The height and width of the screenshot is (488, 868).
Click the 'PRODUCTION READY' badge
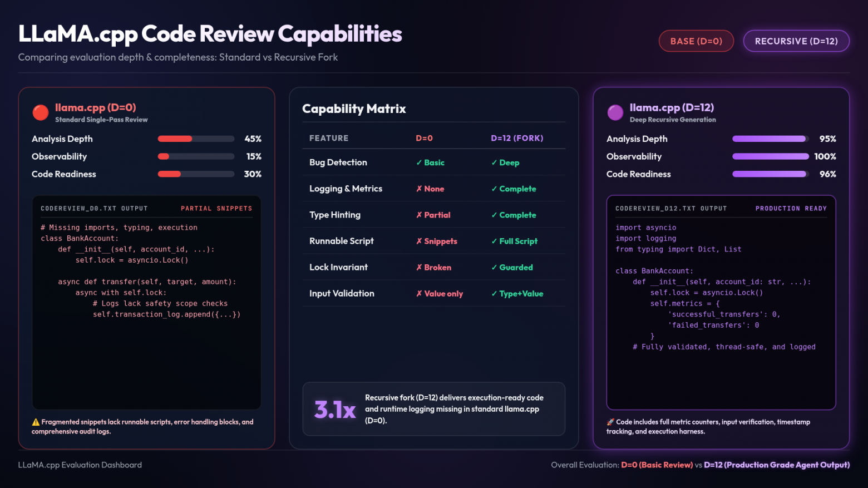click(x=791, y=208)
